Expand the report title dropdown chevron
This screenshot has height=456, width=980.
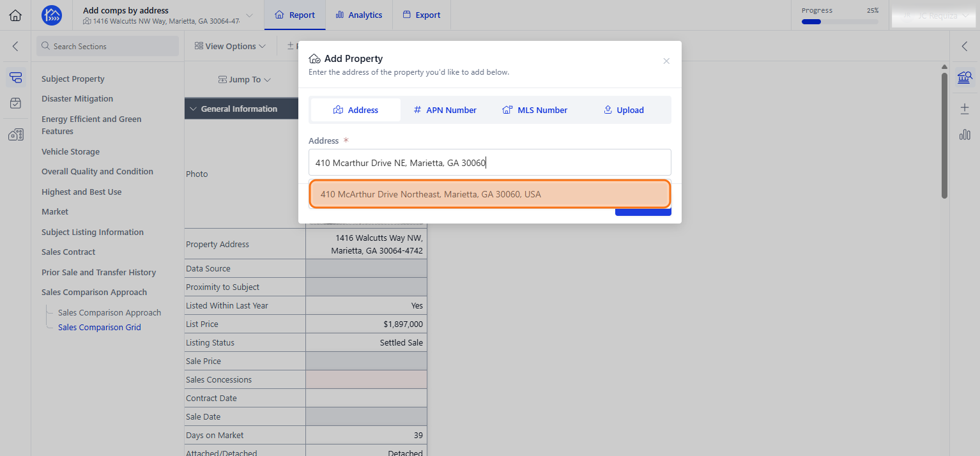click(249, 15)
